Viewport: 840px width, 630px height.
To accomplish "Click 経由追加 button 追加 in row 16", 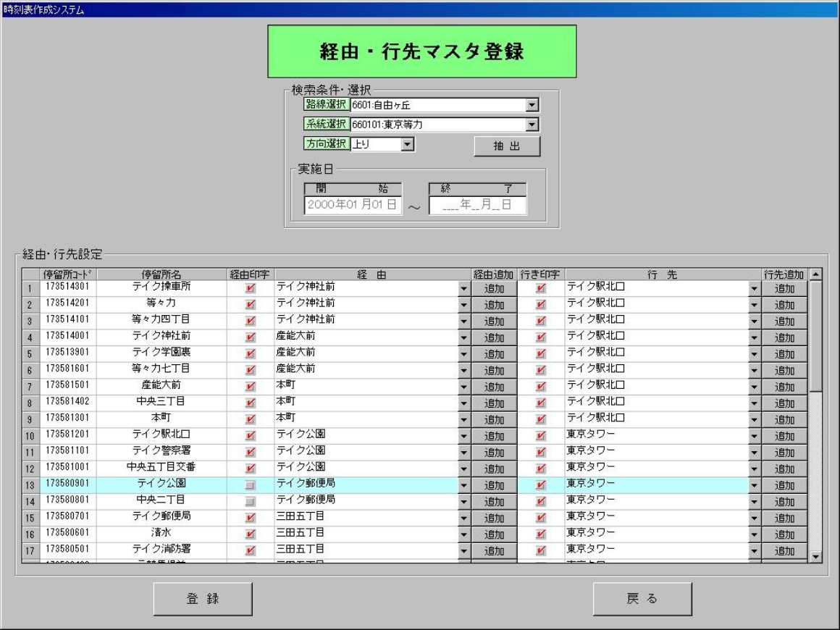I will 494,534.
